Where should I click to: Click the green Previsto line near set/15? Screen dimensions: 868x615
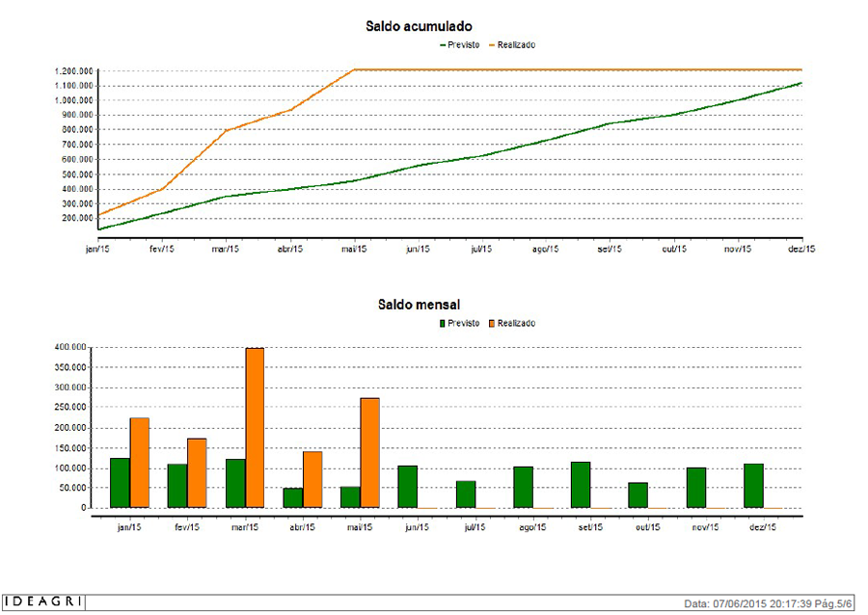pyautogui.click(x=609, y=124)
